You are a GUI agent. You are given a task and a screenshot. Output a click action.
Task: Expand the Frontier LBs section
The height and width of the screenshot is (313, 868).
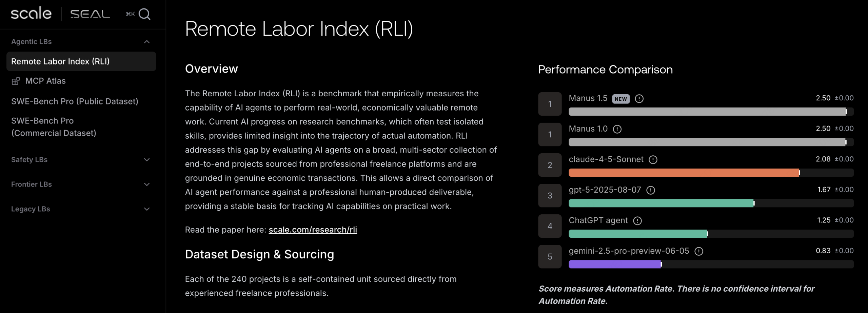tap(147, 184)
